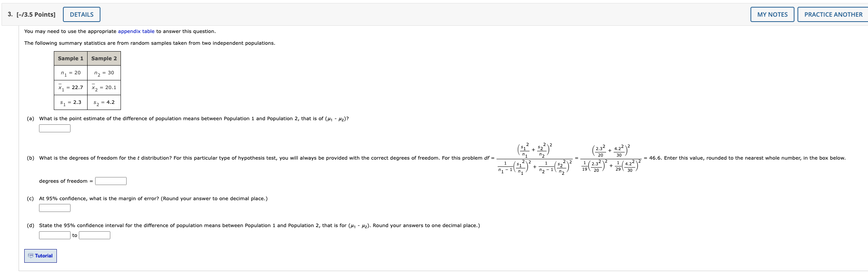Open the Tutorial for this problem
The height and width of the screenshot is (276, 868).
(x=40, y=256)
